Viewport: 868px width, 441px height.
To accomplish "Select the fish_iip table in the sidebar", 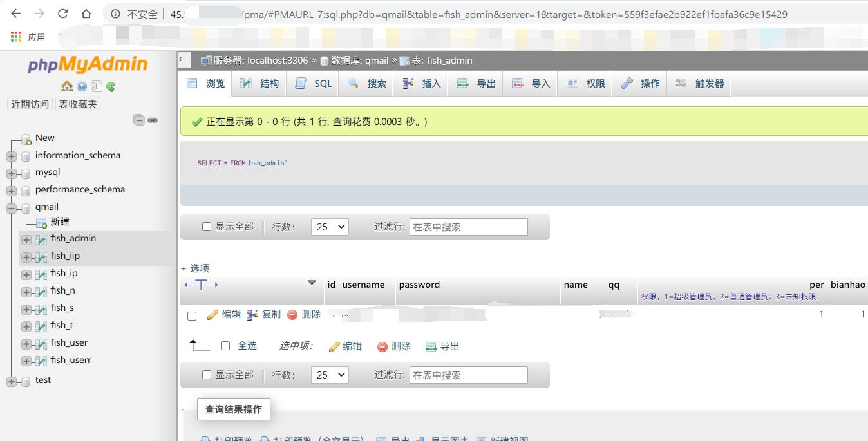I will (64, 256).
